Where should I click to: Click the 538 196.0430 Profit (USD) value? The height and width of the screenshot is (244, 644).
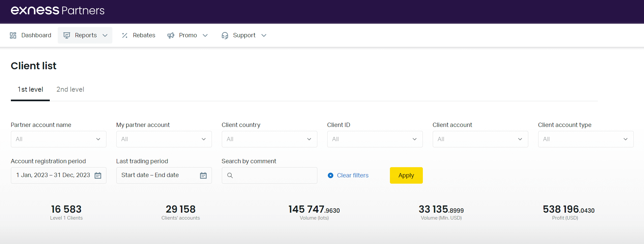(569, 209)
